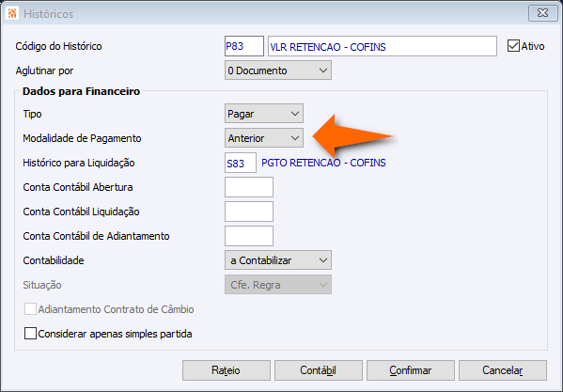Click the PGTO RETENCAO - COFINS text
This screenshot has height=392, width=563.
tap(323, 163)
